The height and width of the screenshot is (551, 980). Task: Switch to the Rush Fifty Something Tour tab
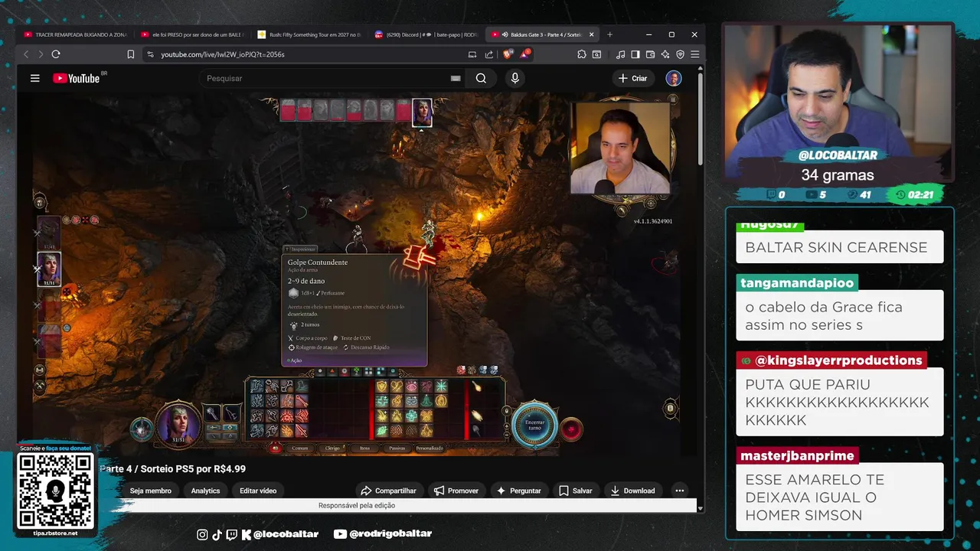pyautogui.click(x=309, y=34)
